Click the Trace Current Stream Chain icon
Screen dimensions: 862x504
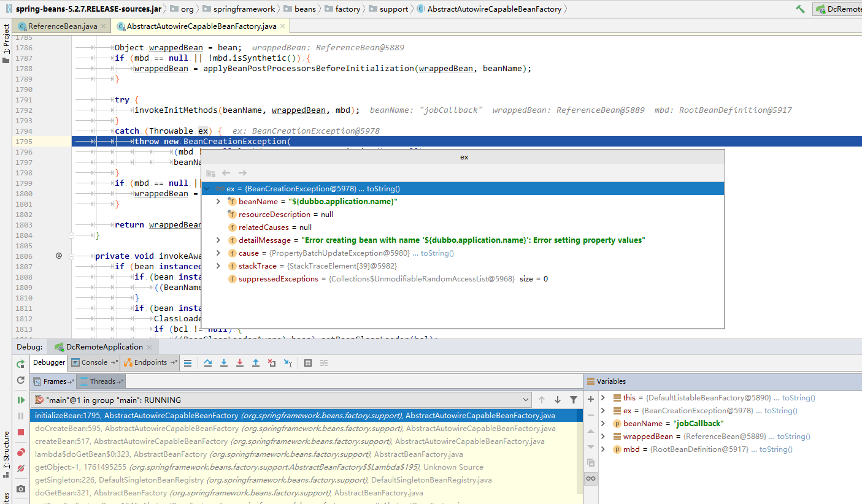[324, 363]
